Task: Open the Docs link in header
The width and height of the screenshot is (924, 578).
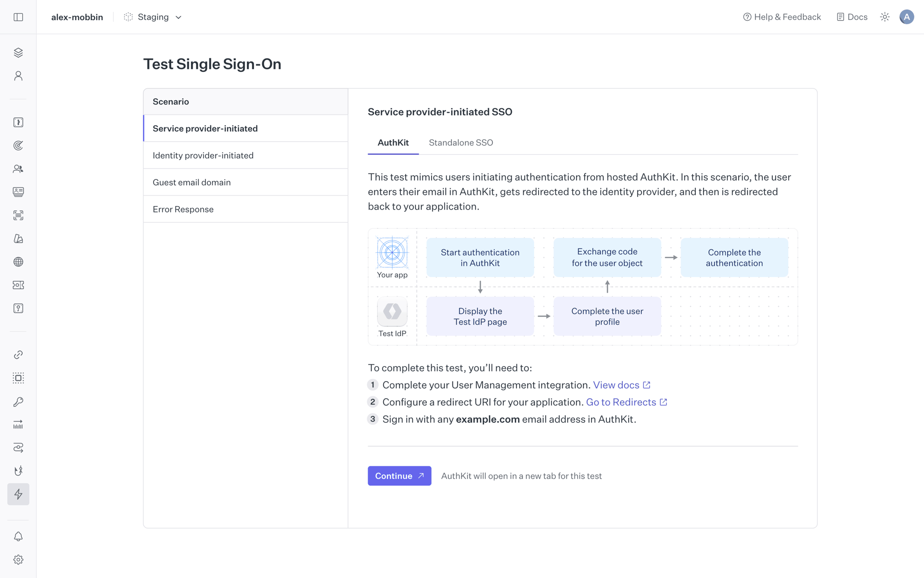Action: pos(852,17)
